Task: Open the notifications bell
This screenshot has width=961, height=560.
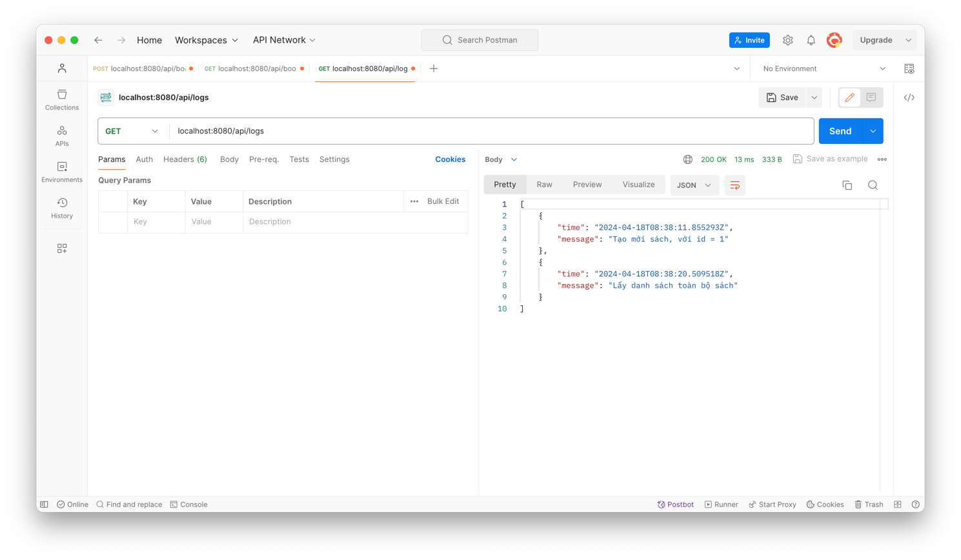Action: click(x=811, y=40)
